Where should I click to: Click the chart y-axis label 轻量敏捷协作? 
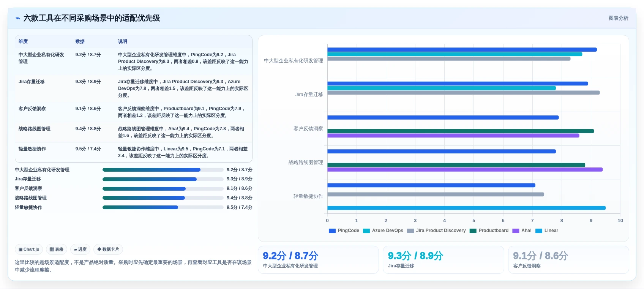[x=308, y=196]
